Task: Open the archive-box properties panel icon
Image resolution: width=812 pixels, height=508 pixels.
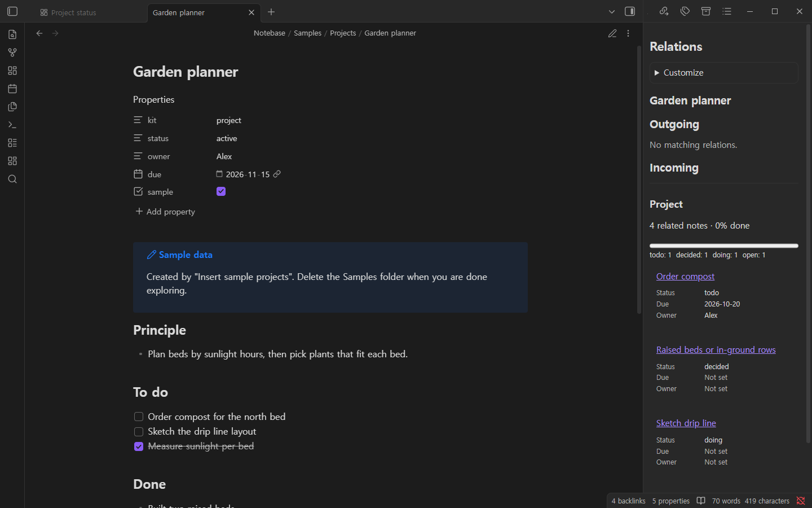Action: [x=706, y=11]
